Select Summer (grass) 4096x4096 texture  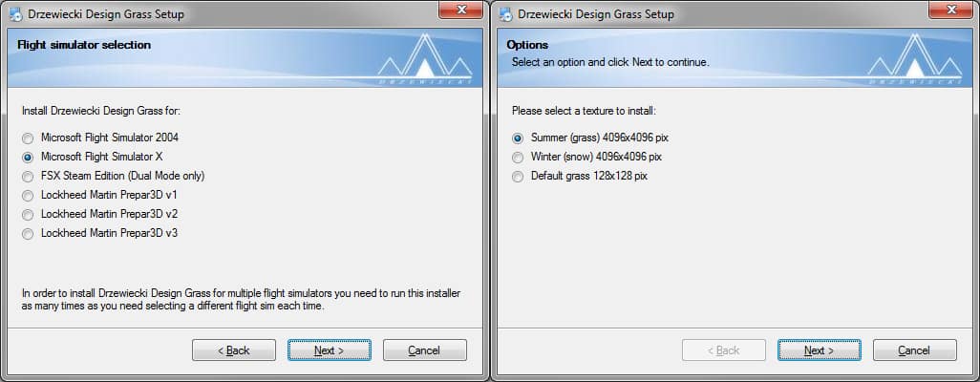pyautogui.click(x=518, y=138)
